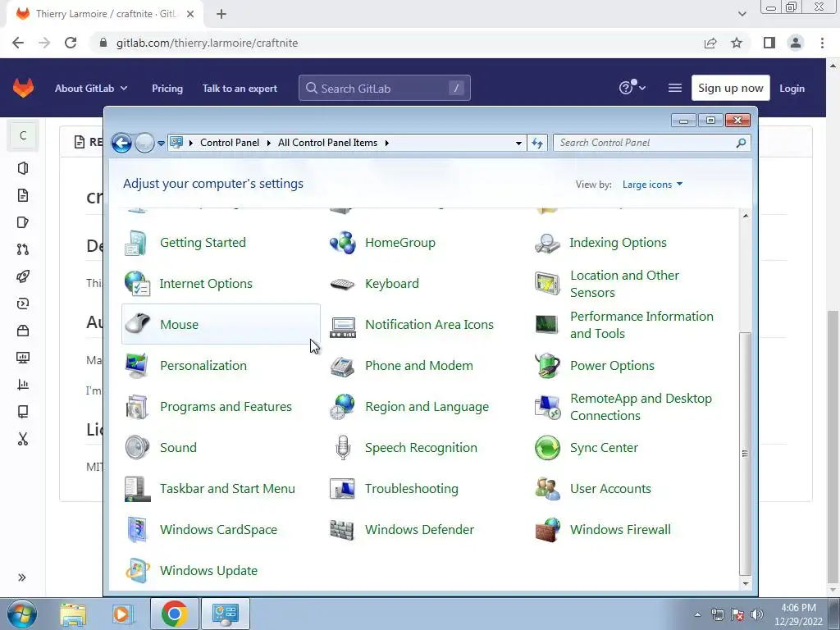This screenshot has width=840, height=630.
Task: Bookmark this page with the star
Action: coord(737,43)
